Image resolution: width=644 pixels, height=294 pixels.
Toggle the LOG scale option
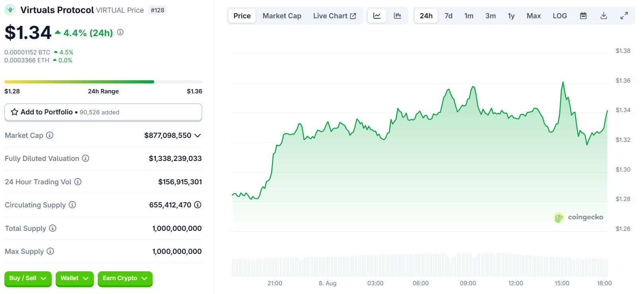click(x=560, y=16)
